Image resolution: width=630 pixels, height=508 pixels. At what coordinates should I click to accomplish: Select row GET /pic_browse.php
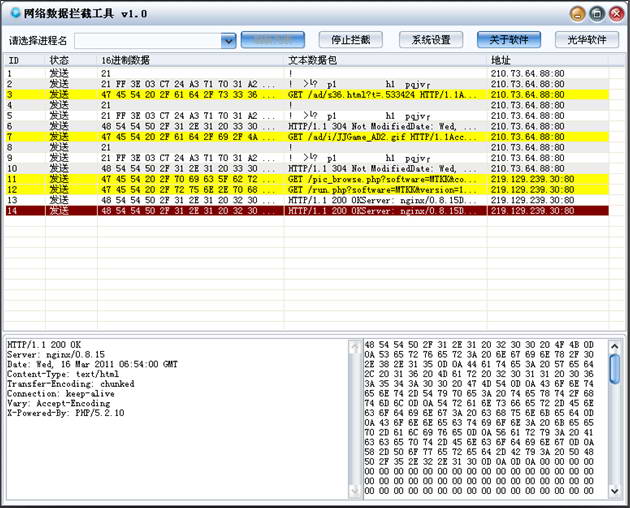[307, 179]
